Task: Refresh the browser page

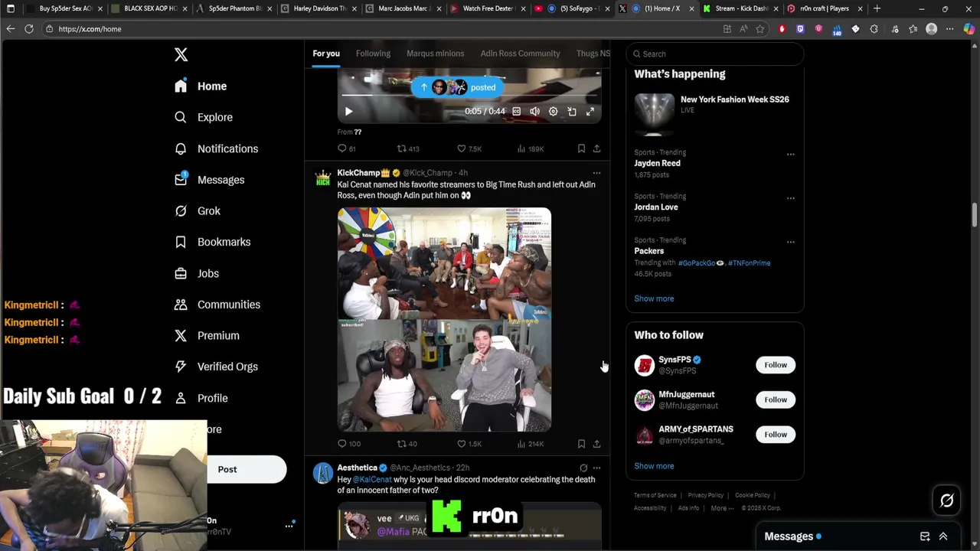Action: pyautogui.click(x=29, y=29)
